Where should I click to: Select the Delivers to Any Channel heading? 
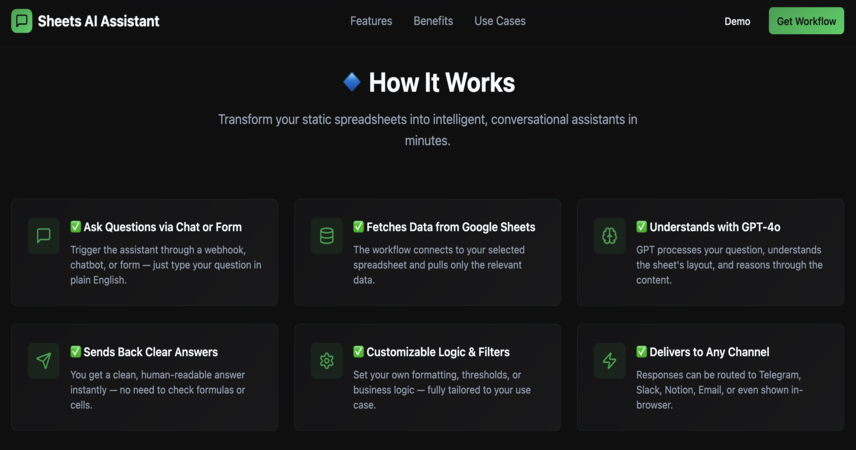pyautogui.click(x=709, y=352)
